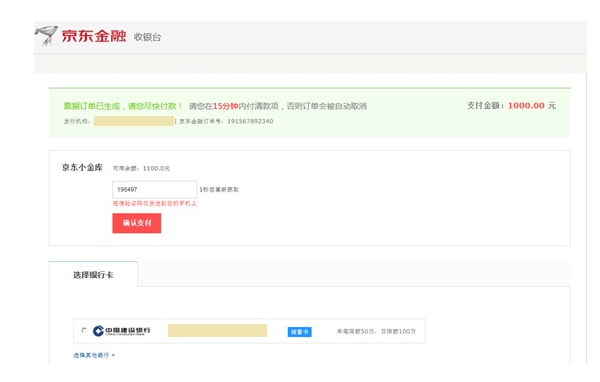Click the 可用余额 1100.0元 text

[x=141, y=168]
